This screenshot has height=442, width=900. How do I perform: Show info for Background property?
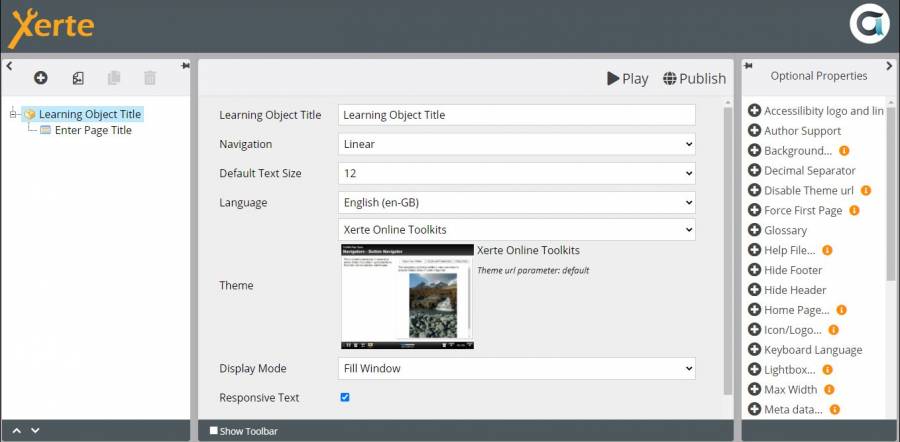click(x=844, y=151)
